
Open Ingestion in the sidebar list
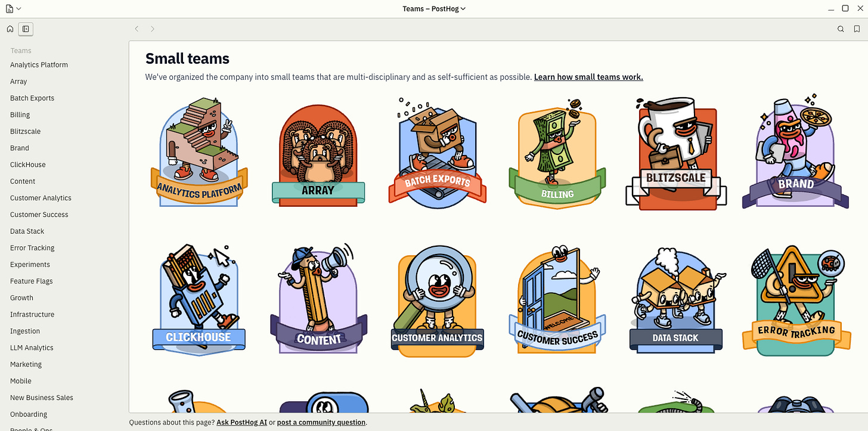25,331
